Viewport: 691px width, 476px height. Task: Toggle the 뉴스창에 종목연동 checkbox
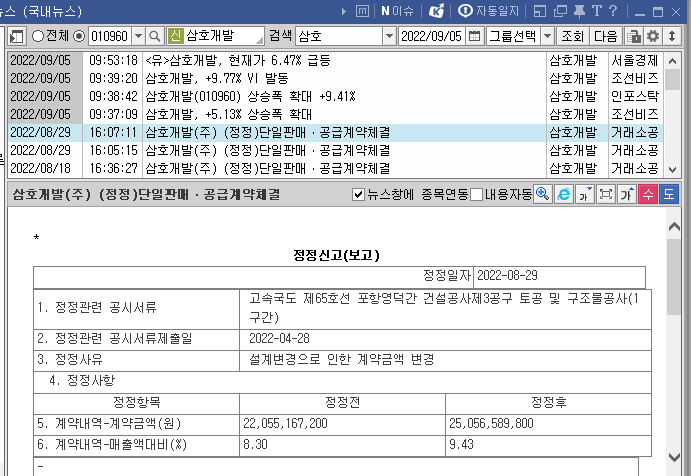pos(358,194)
